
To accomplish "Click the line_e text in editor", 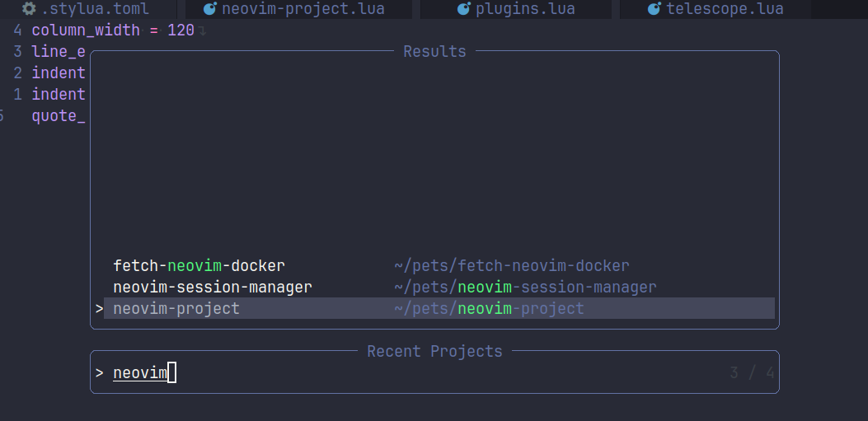I will (59, 51).
